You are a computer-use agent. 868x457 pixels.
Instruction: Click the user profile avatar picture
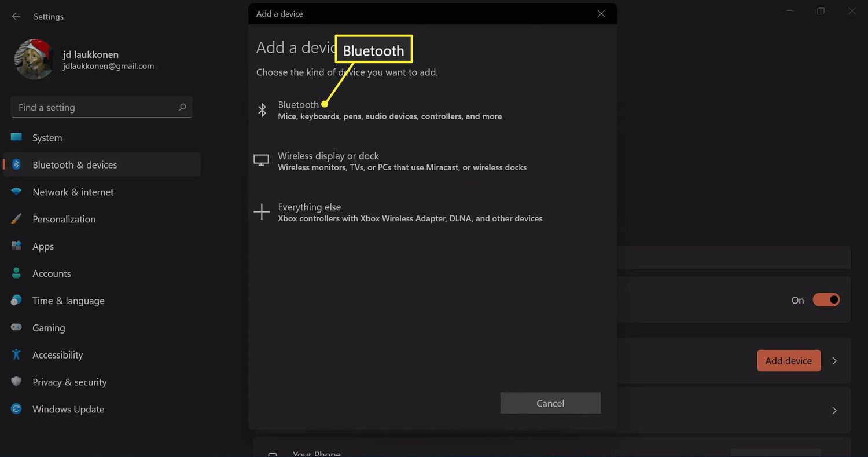[34, 59]
